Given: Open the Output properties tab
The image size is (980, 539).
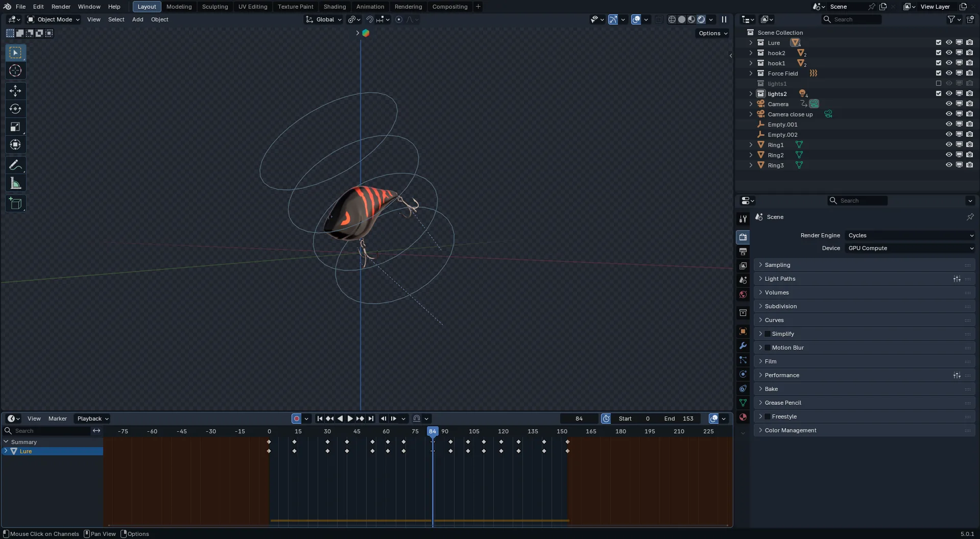Looking at the screenshot, I should click(x=743, y=252).
